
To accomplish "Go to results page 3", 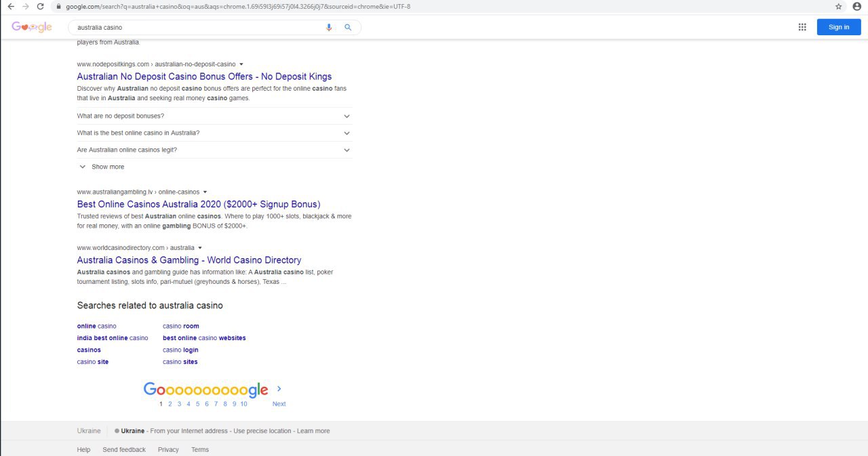I will click(179, 404).
